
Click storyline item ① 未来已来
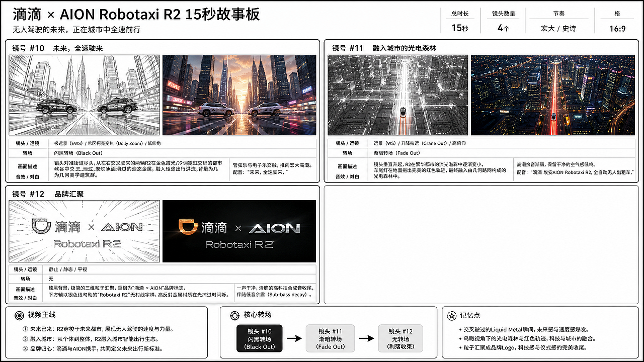tap(99, 329)
